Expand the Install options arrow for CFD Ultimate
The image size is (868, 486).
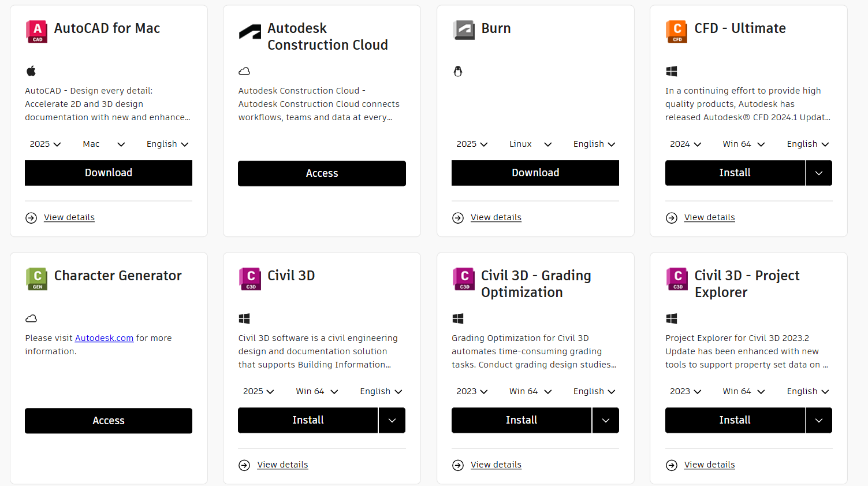point(819,173)
